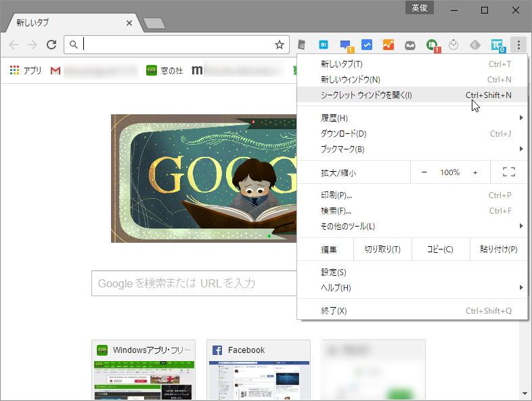Open the Facebook thumbnail tile
Viewport: 532px width, 401px height.
point(259,370)
